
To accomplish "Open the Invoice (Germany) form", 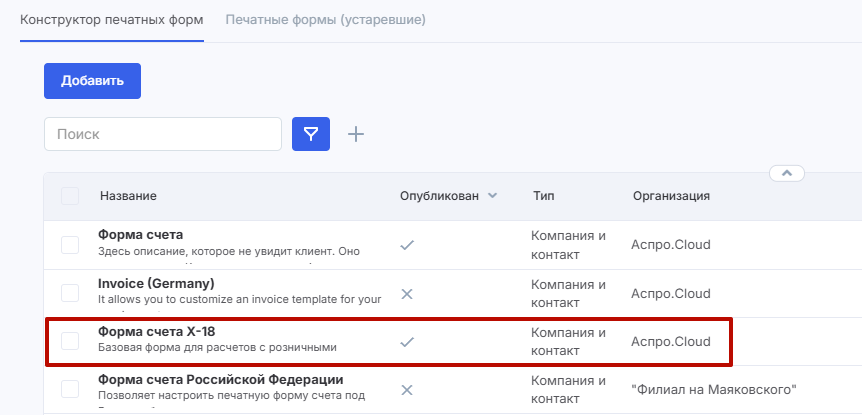I will pos(156,283).
